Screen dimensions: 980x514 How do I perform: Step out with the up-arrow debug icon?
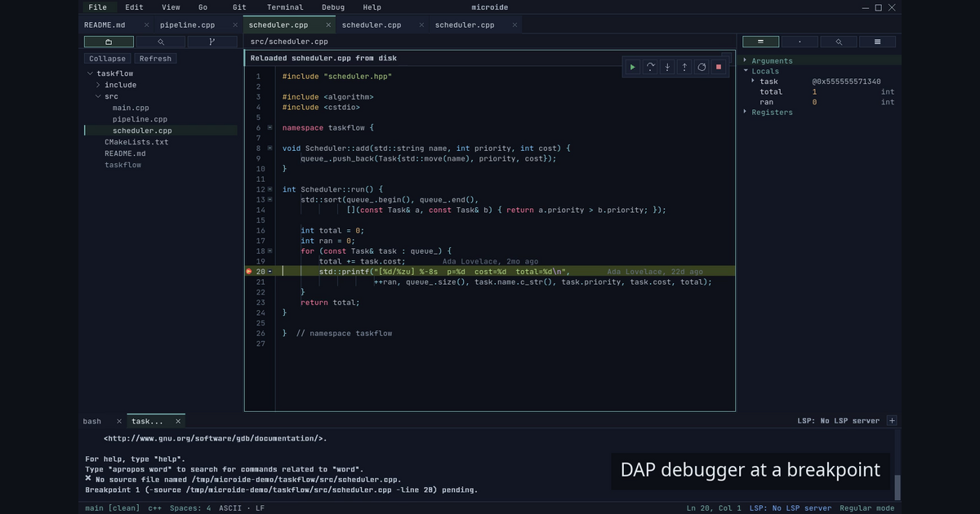(x=684, y=67)
